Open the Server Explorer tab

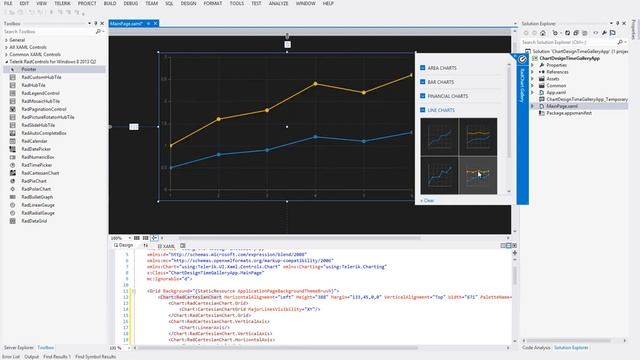coord(19,348)
